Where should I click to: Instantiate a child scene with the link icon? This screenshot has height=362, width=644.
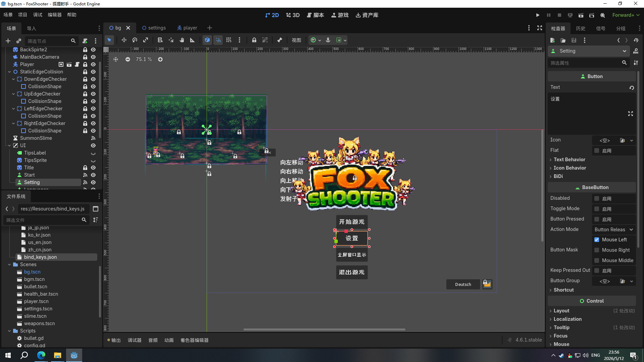pos(19,41)
